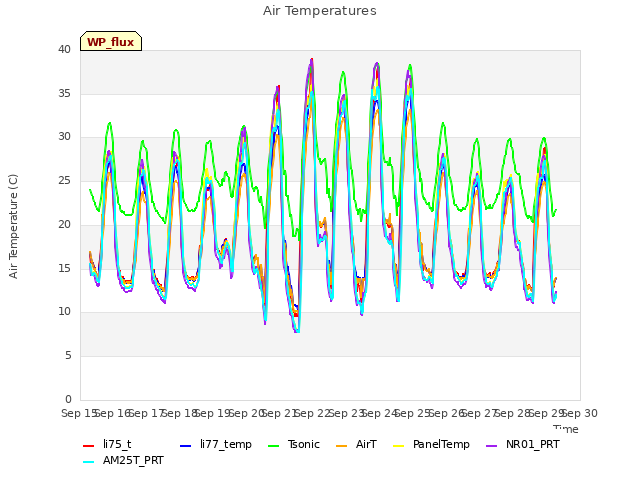Toggle the AirT series legend label
The image size is (640, 480).
[x=366, y=444]
